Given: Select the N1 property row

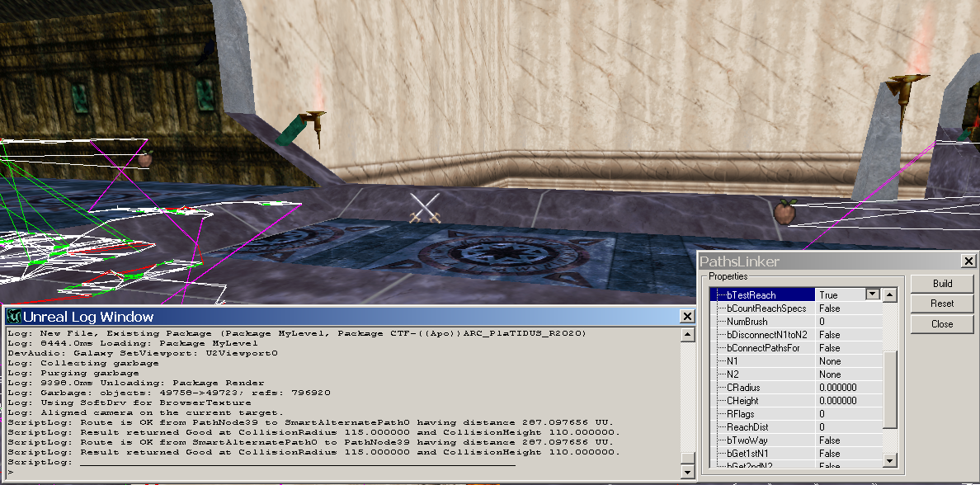Looking at the screenshot, I should pos(795,360).
